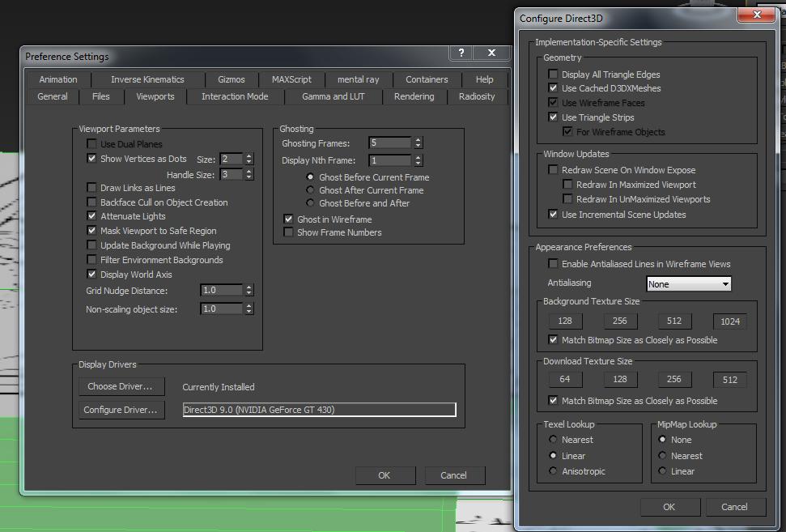786x532 pixels.
Task: Toggle Display World Axis checkbox
Action: click(91, 275)
